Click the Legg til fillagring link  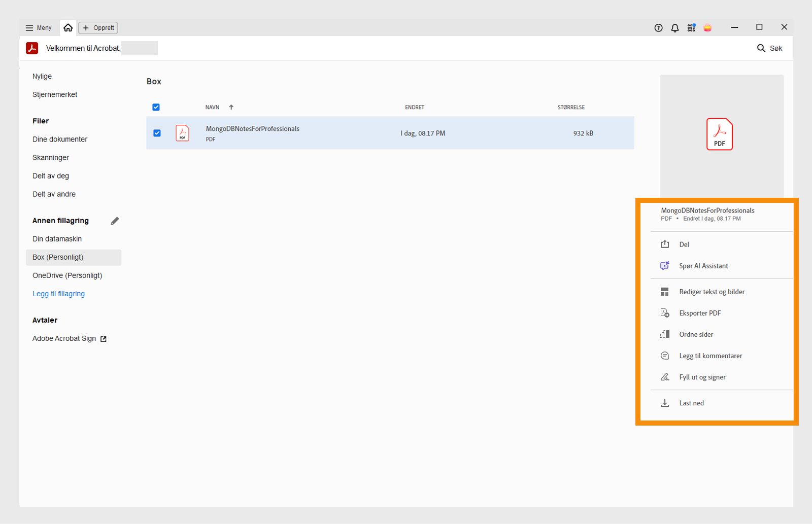(58, 294)
